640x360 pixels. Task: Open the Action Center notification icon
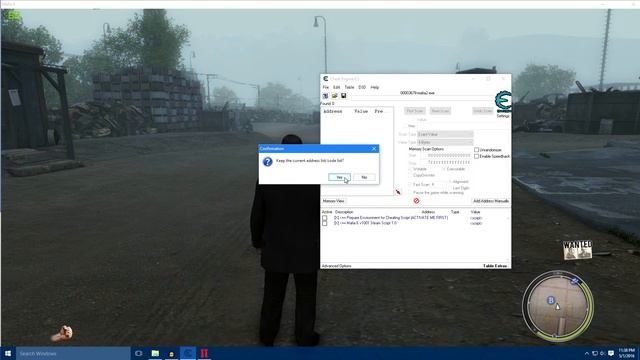pos(611,353)
